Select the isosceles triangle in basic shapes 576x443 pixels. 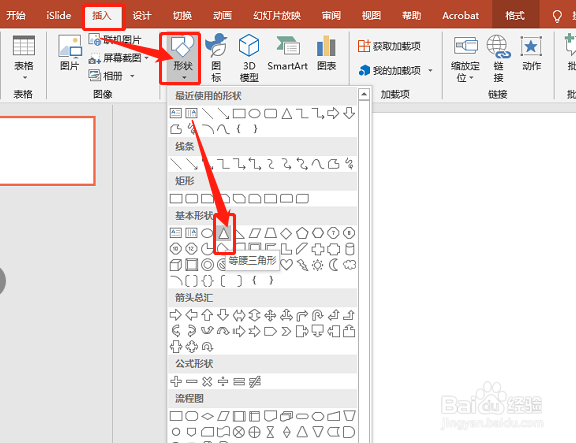coord(224,233)
